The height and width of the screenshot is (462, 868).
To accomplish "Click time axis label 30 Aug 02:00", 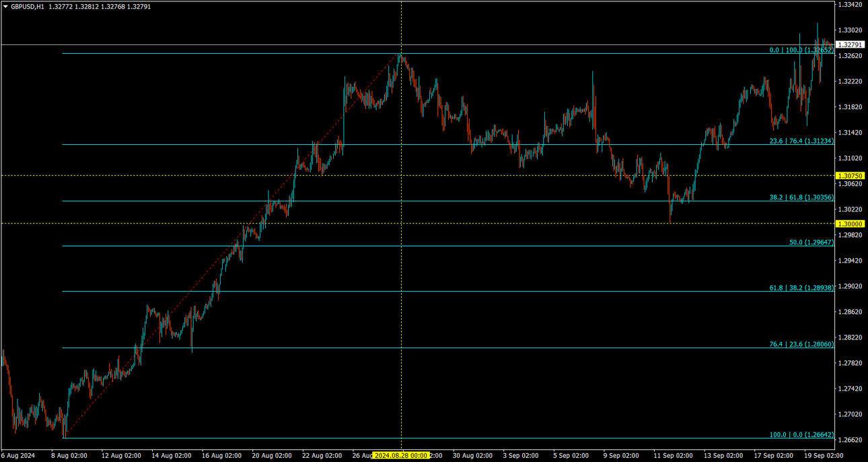I will pyautogui.click(x=474, y=456).
